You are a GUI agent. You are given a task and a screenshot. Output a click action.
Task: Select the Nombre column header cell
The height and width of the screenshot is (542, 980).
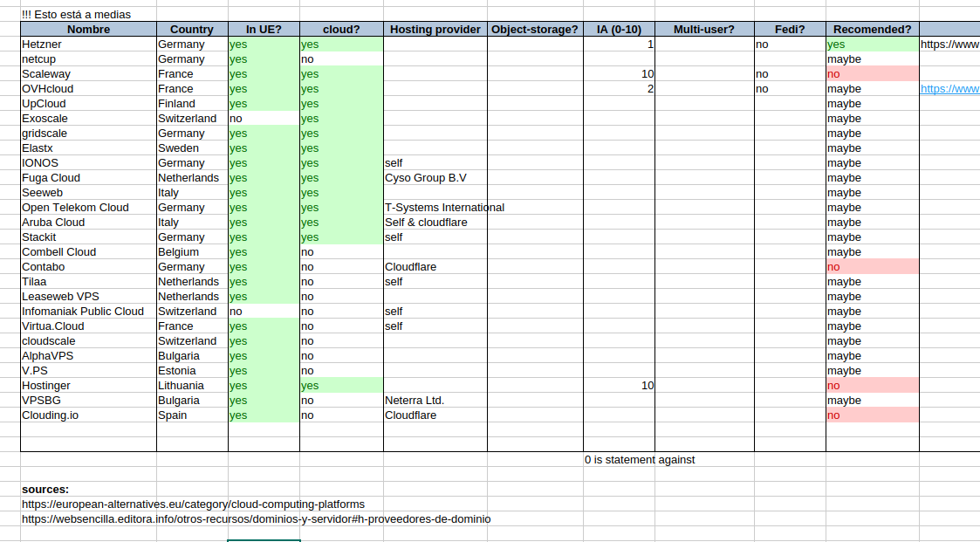tap(88, 30)
